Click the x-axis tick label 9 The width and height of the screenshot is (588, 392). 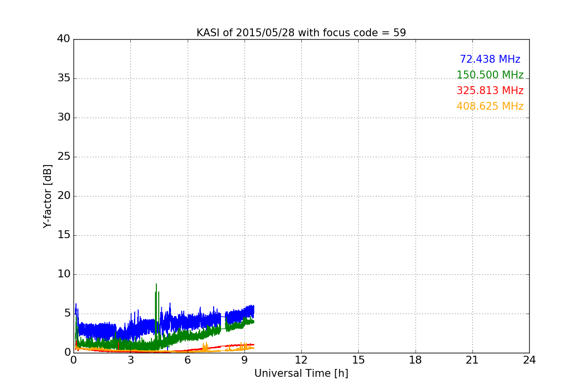pos(245,360)
